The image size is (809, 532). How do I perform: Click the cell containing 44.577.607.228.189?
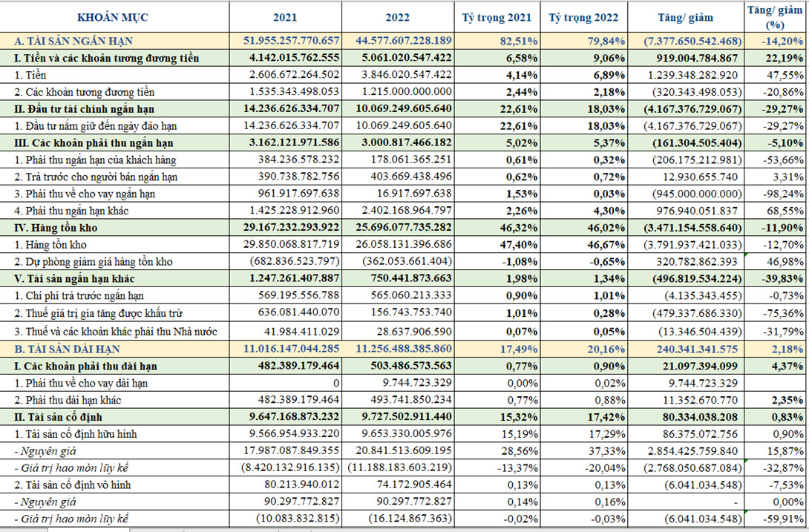click(398, 42)
